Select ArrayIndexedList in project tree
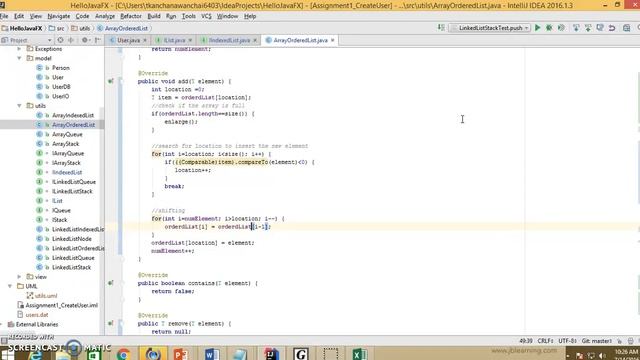 click(x=73, y=115)
